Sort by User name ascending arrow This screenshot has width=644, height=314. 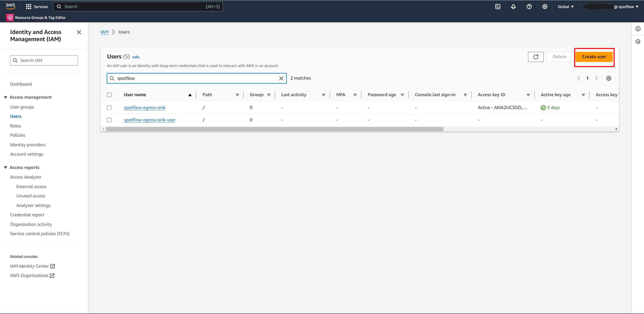coord(190,95)
